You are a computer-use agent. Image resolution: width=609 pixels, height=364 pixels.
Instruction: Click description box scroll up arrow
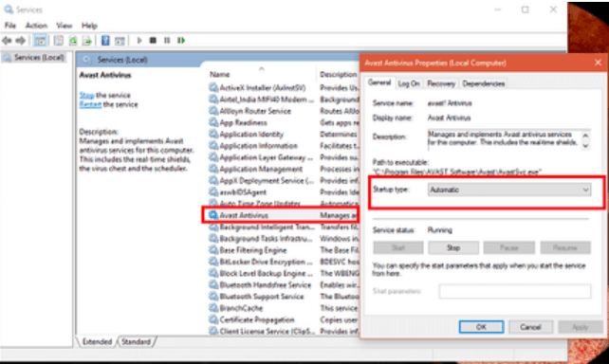585,136
